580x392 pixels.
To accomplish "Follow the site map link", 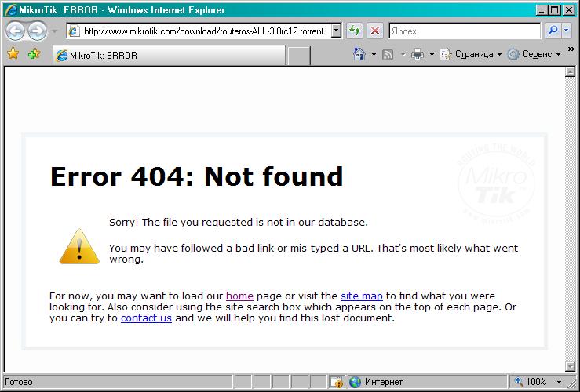I will click(362, 296).
